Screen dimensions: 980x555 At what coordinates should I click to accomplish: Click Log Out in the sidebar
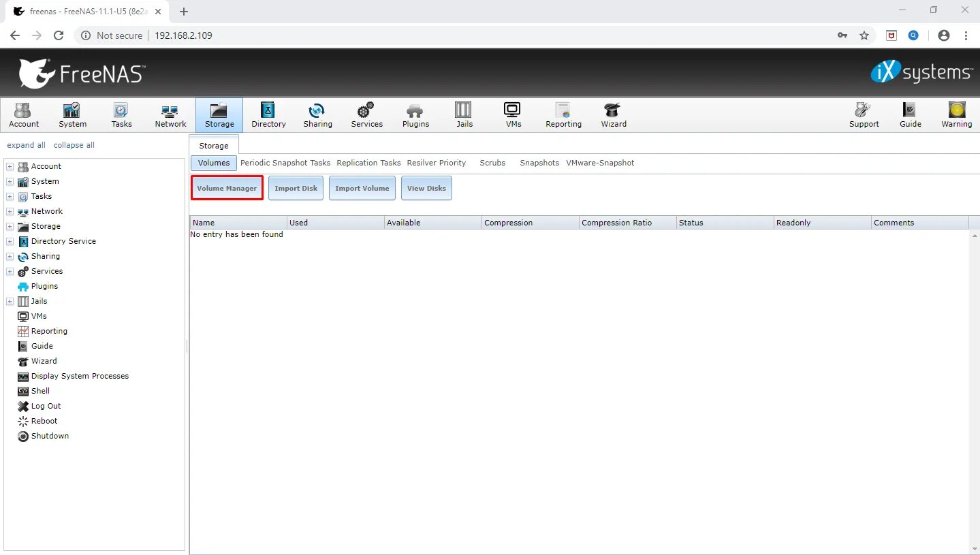[x=46, y=406]
